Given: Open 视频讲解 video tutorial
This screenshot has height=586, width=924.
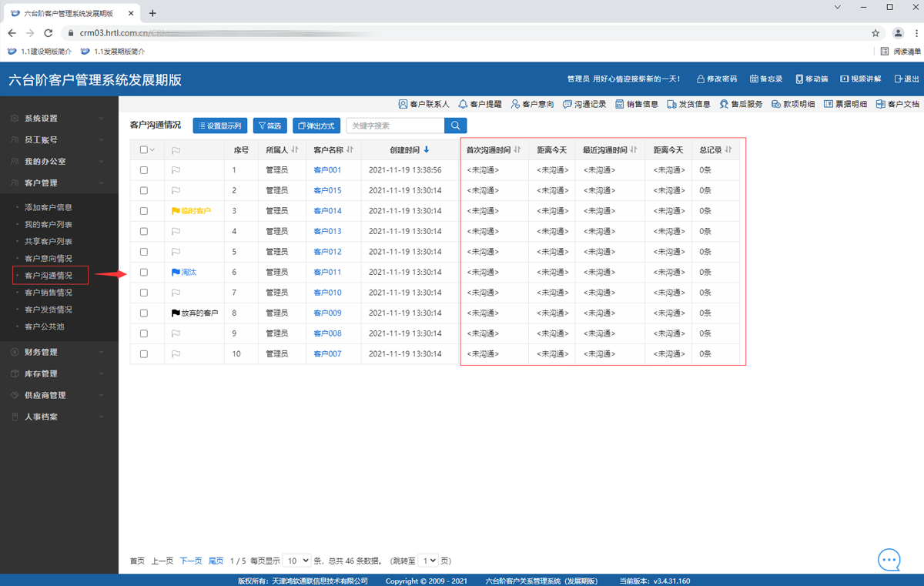Looking at the screenshot, I should click(861, 79).
